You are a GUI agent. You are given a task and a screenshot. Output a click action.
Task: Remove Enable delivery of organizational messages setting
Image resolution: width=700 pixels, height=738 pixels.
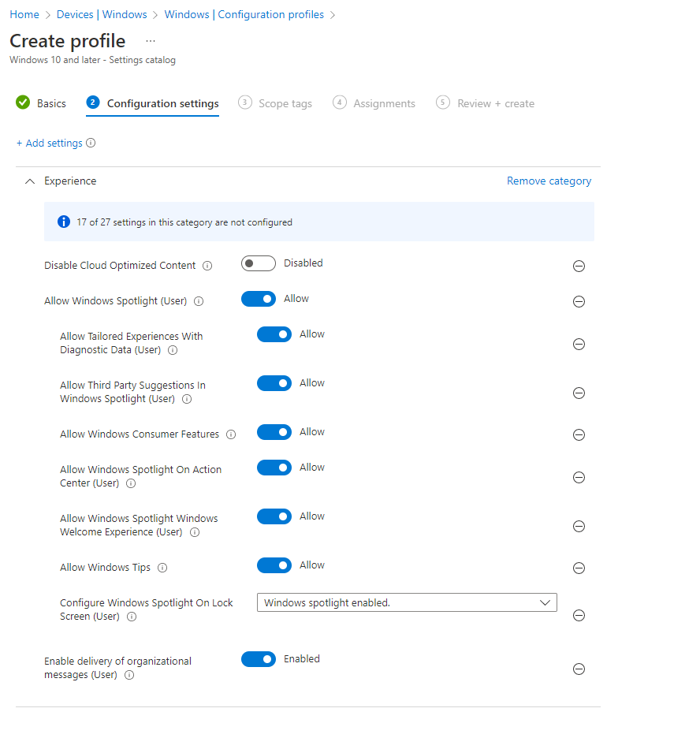pos(579,669)
